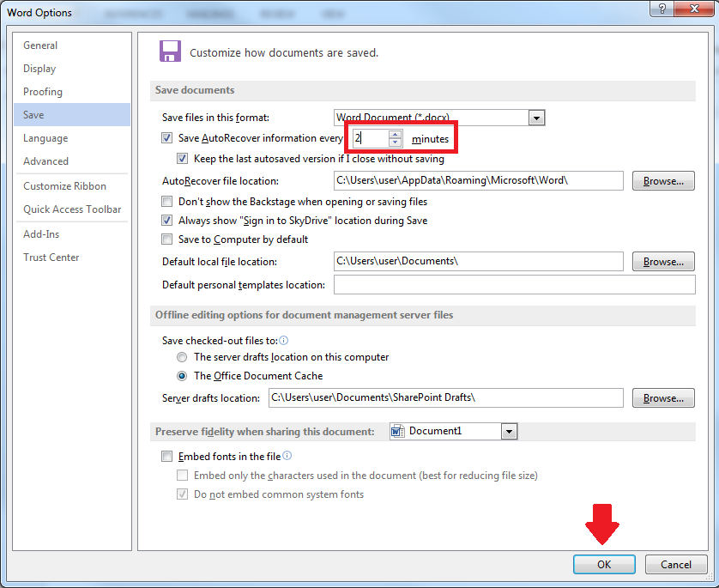This screenshot has width=719, height=588.
Task: Cancel the Word Options dialog
Action: pos(676,565)
